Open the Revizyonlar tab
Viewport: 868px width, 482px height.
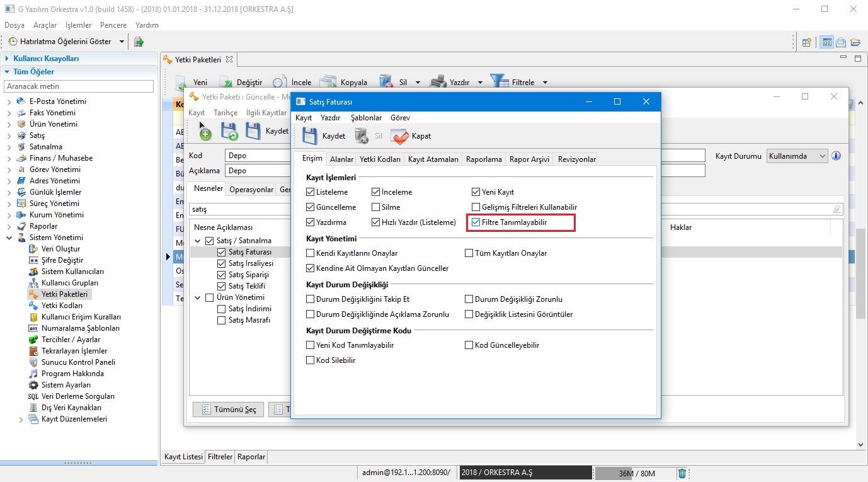point(576,159)
